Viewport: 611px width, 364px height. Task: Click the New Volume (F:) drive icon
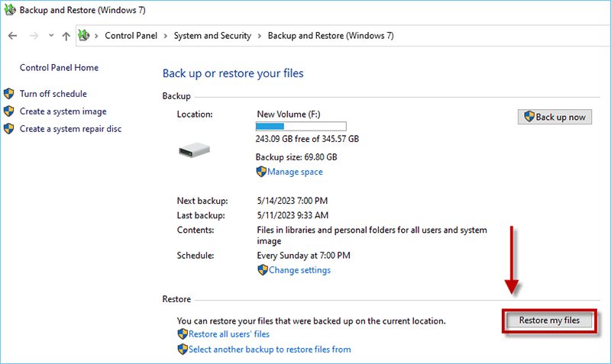pos(194,150)
